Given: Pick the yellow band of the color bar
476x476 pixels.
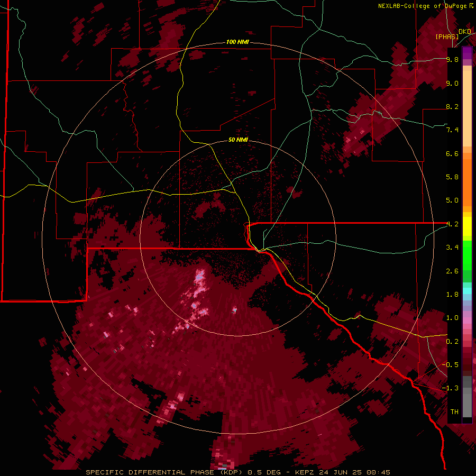Looking at the screenshot, I should click(467, 226).
